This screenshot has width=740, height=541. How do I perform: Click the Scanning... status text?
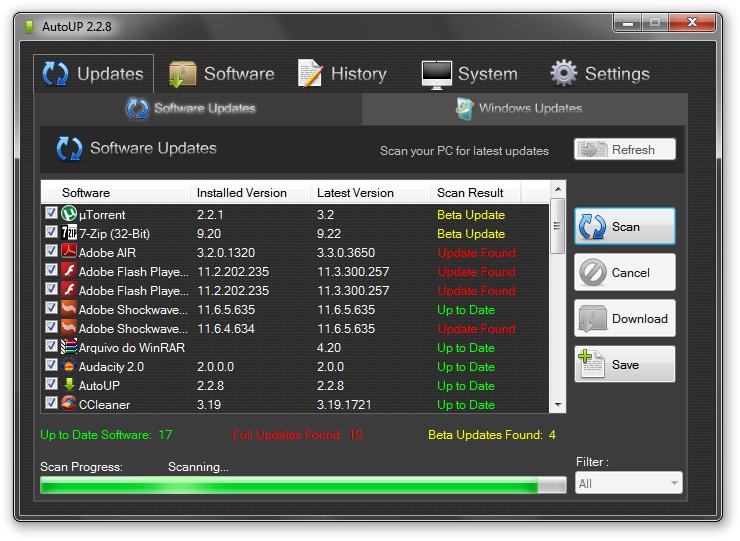(x=198, y=467)
